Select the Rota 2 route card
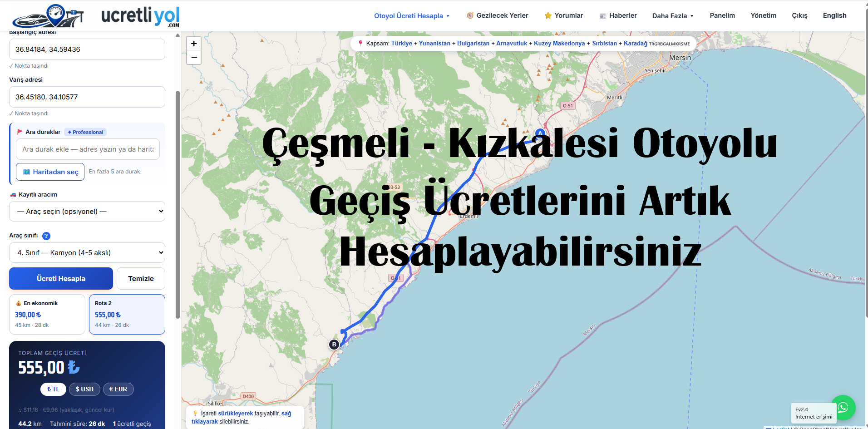 (x=127, y=314)
